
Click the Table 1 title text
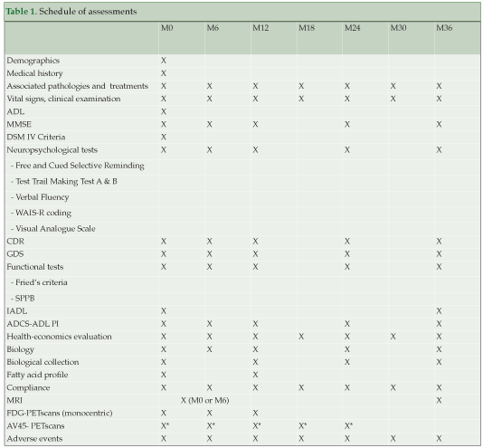click(71, 12)
